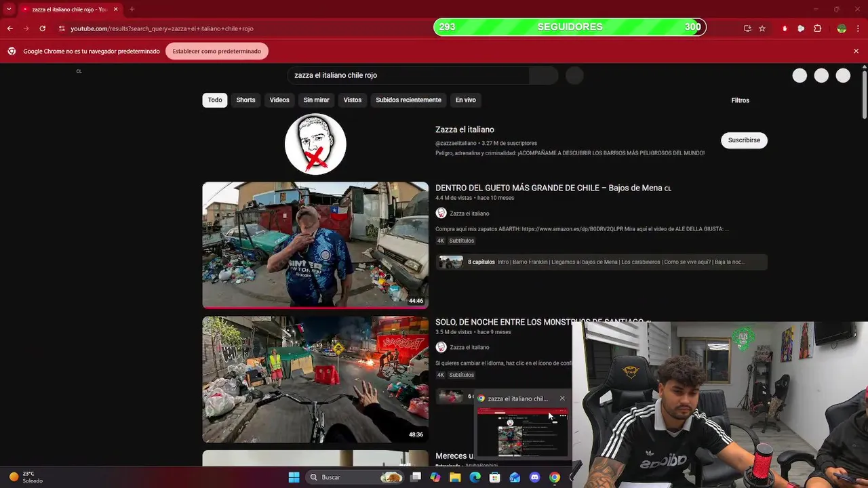868x488 pixels.
Task: Go back to the previous page
Action: click(x=9, y=28)
